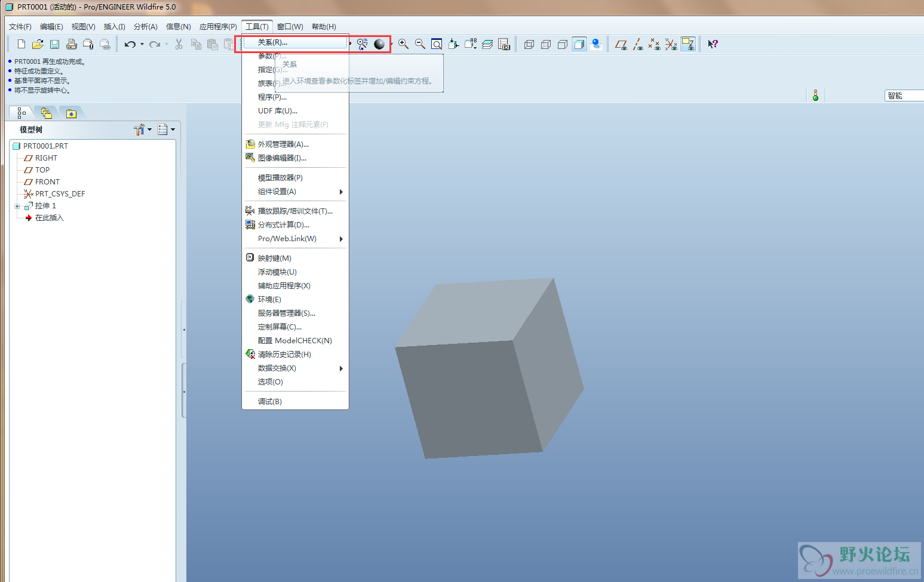Screen dimensions: 924x582
Task: Open the 插入(I) menu
Action: pos(115,27)
